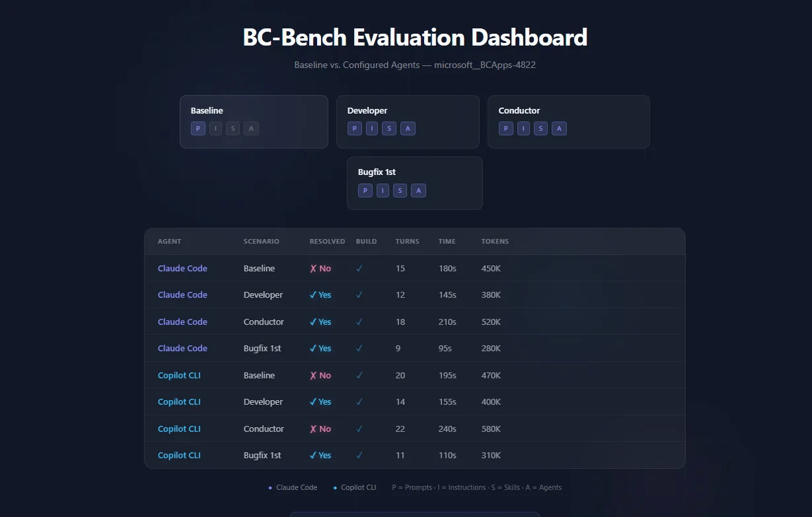Viewport: 812px width, 517px height.
Task: Sort by the Resolved column header
Action: pos(327,242)
